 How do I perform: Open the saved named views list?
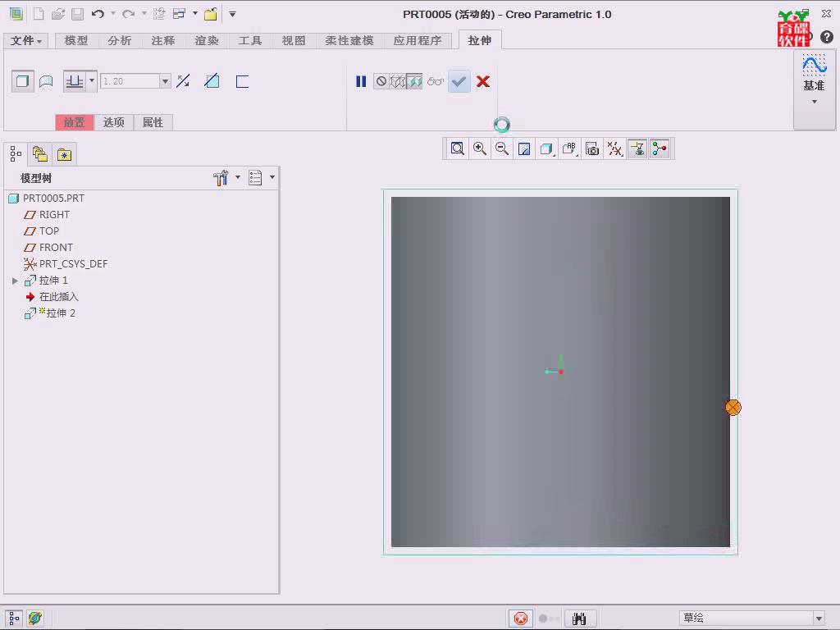point(569,148)
